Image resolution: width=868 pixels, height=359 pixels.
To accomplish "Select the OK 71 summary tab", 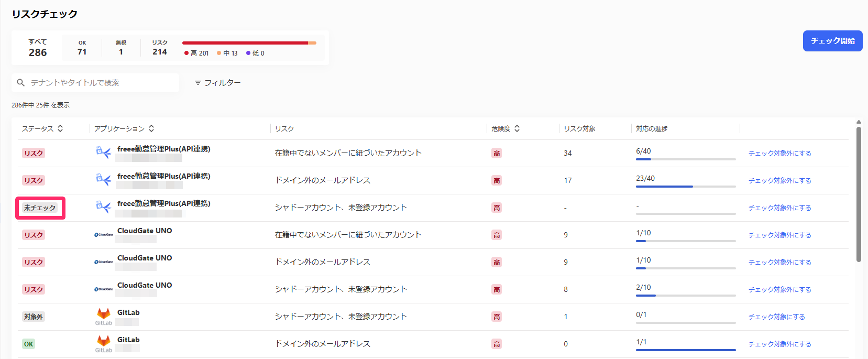I will (82, 48).
